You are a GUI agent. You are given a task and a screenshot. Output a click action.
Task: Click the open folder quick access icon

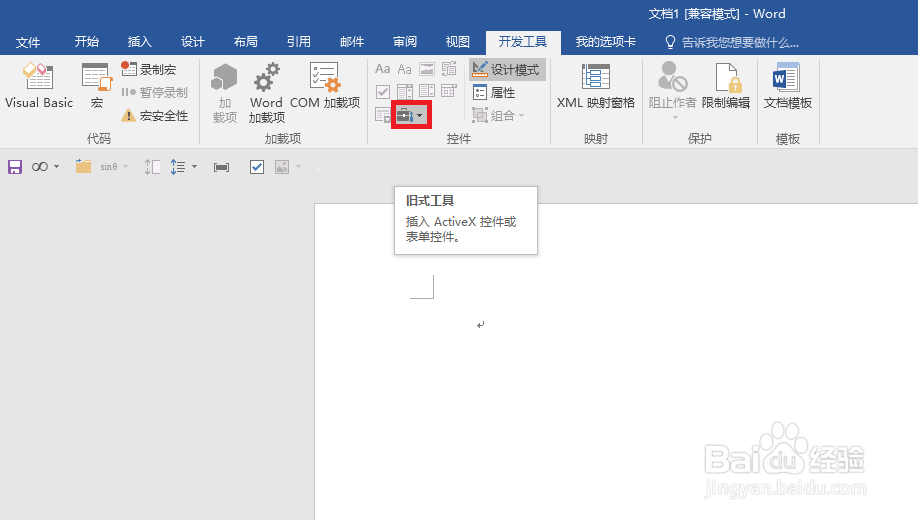point(83,167)
